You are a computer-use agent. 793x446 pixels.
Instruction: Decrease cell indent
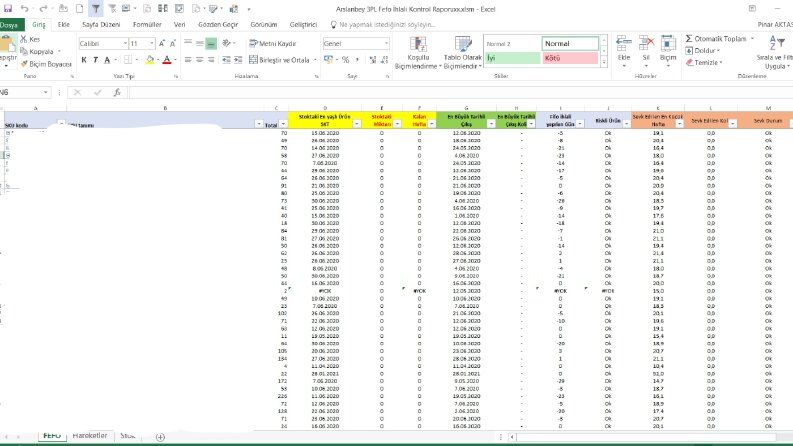[x=226, y=60]
